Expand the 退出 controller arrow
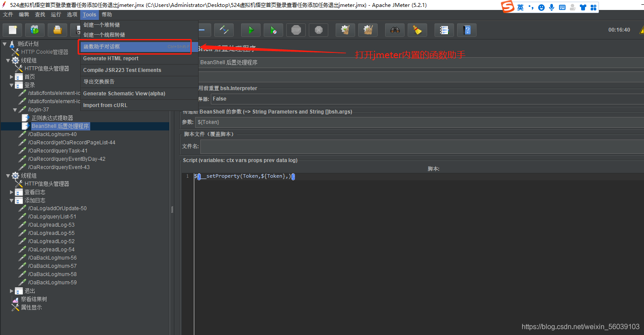 12,291
